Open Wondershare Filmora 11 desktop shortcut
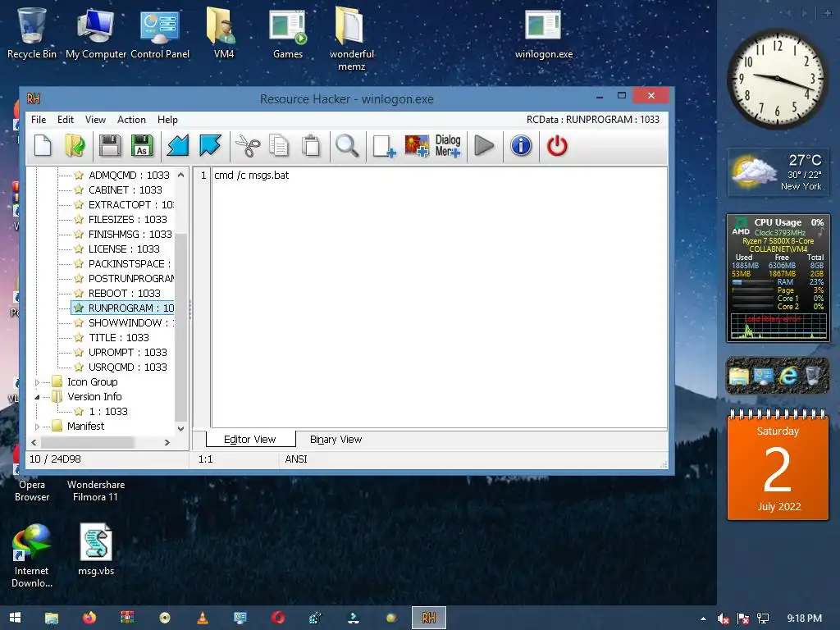This screenshot has width=840, height=630. 96,491
